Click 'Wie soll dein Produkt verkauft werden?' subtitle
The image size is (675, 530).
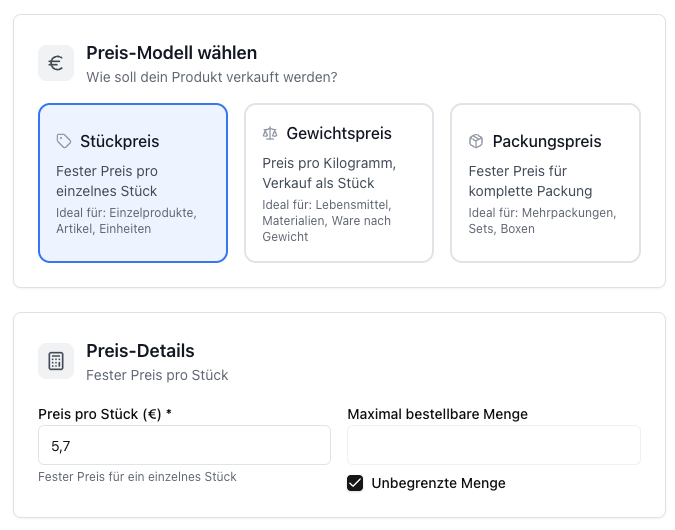tap(211, 76)
